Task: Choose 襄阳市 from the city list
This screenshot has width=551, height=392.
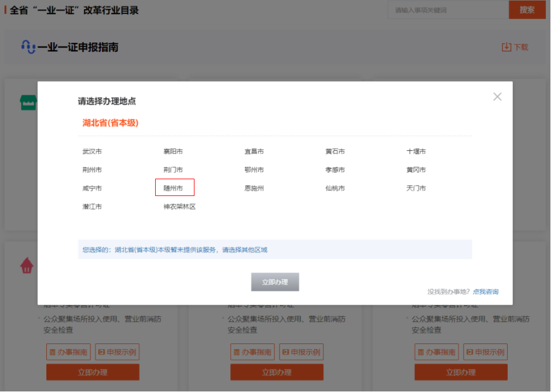Action: (173, 151)
